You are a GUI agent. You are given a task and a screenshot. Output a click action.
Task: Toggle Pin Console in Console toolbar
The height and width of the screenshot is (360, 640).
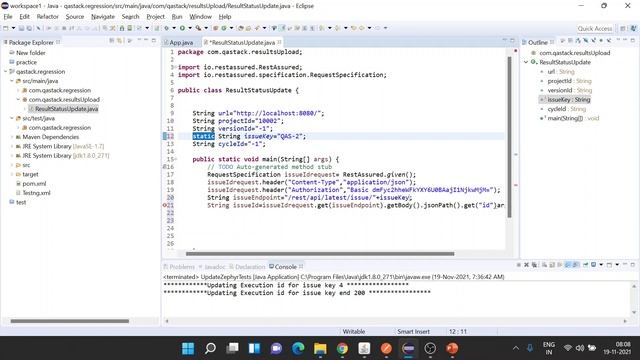586,265
